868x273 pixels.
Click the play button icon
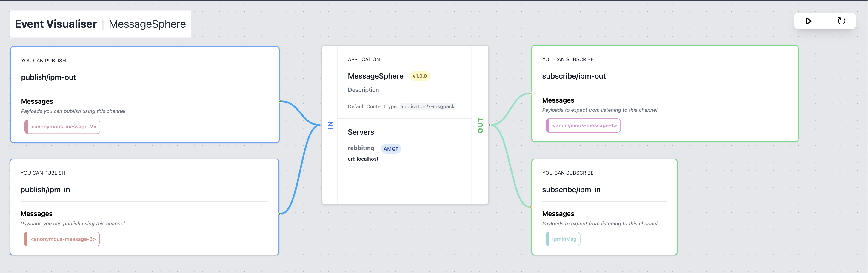coord(808,21)
